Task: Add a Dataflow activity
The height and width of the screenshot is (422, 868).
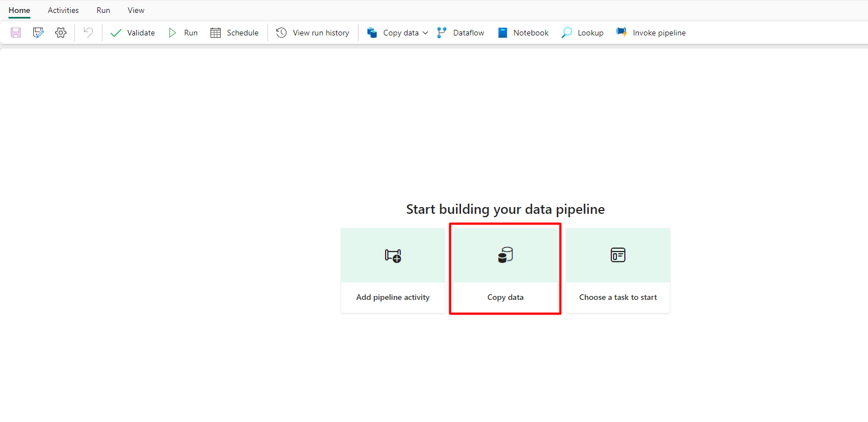Action: pyautogui.click(x=460, y=33)
